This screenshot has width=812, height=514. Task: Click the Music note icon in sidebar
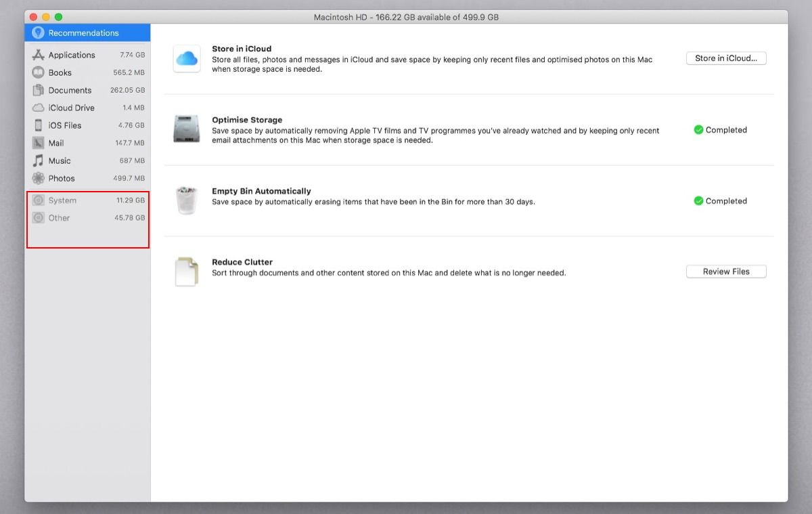39,160
